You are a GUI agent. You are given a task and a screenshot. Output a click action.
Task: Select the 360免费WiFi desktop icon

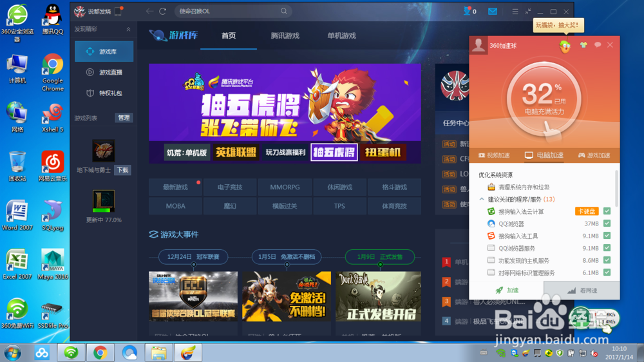point(17,313)
